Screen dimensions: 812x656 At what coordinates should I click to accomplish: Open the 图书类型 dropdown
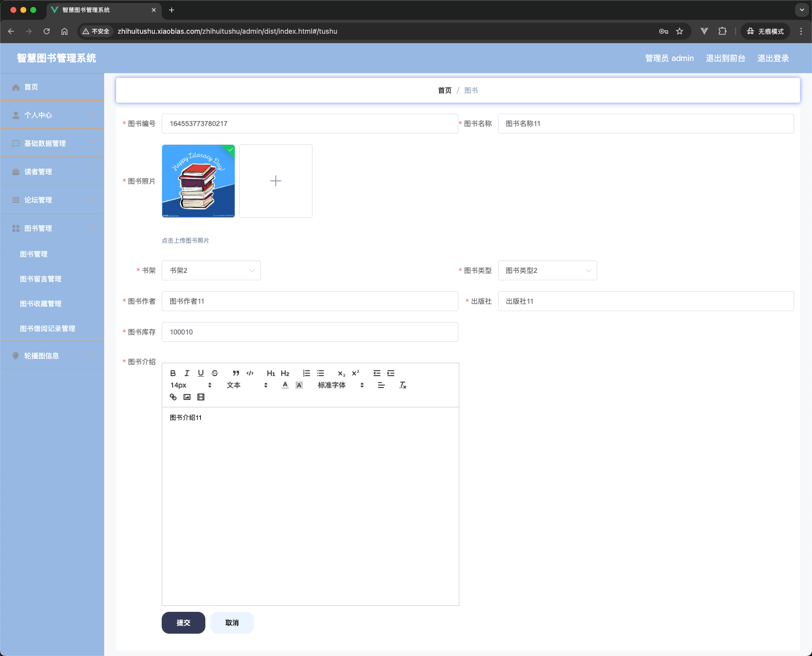547,270
